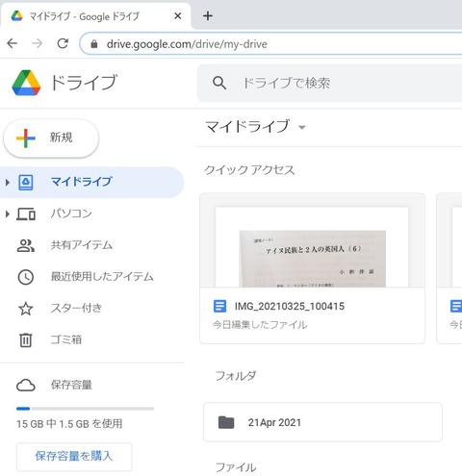Click 15 GB 中 1.5 GB を使用 text
Viewport: 462px width, 476px height.
[69, 424]
